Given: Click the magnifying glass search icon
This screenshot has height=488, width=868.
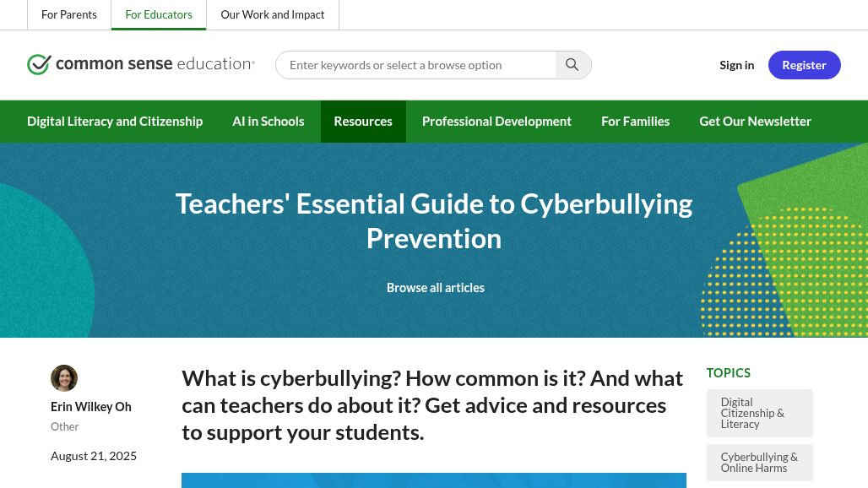Looking at the screenshot, I should [572, 65].
